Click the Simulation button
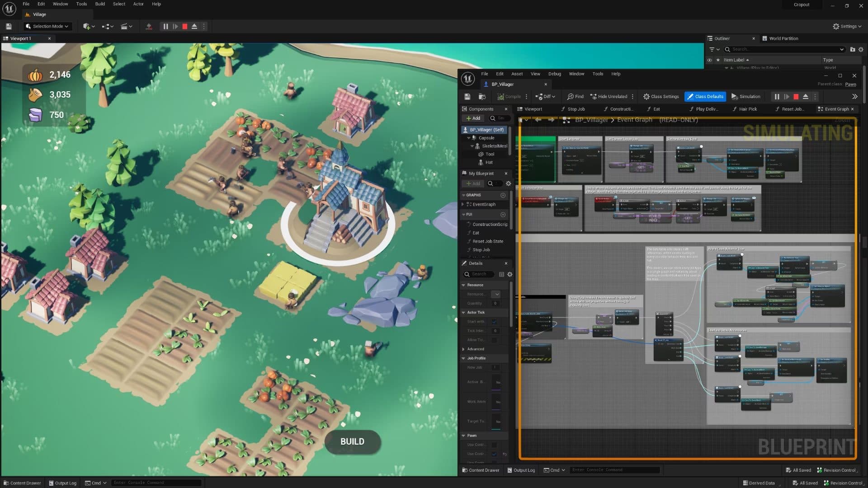This screenshot has height=488, width=868. click(745, 97)
